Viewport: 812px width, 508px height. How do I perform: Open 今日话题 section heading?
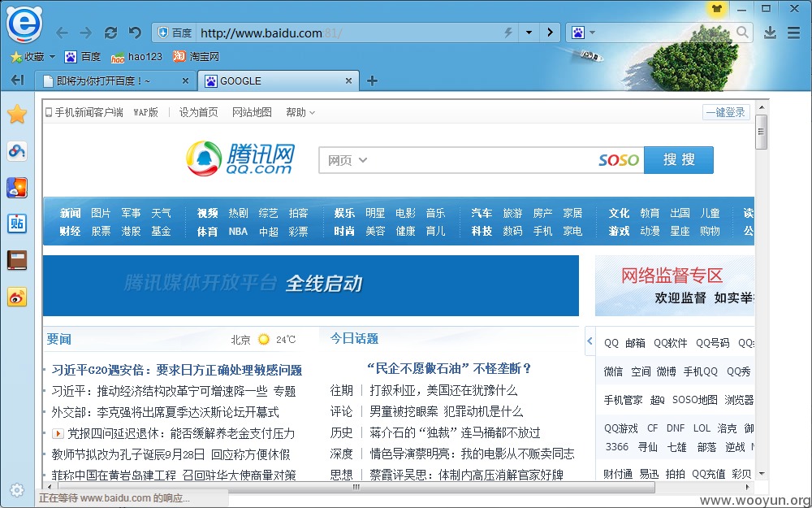355,339
